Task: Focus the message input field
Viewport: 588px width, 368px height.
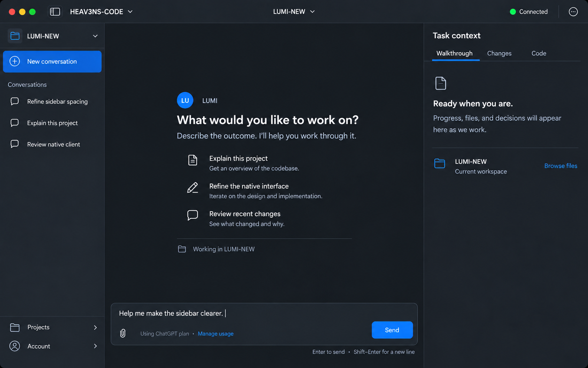Action: 264,313
